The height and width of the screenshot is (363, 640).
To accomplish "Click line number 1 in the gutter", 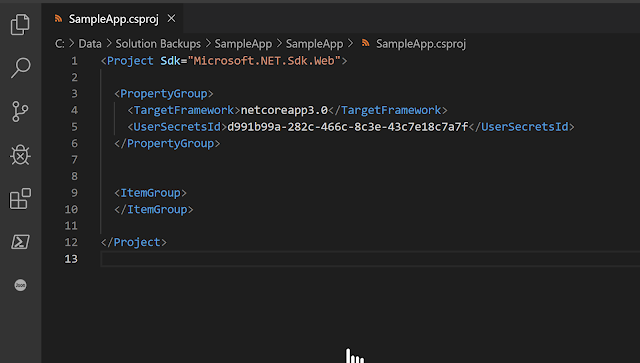I will [74, 61].
